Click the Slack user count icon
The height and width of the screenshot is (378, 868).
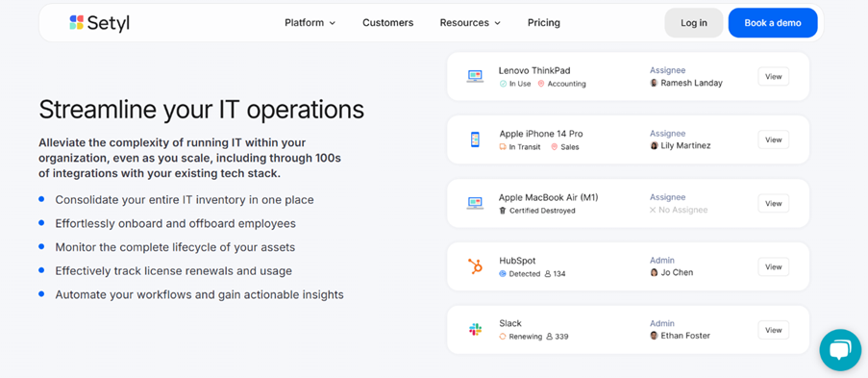pos(549,337)
